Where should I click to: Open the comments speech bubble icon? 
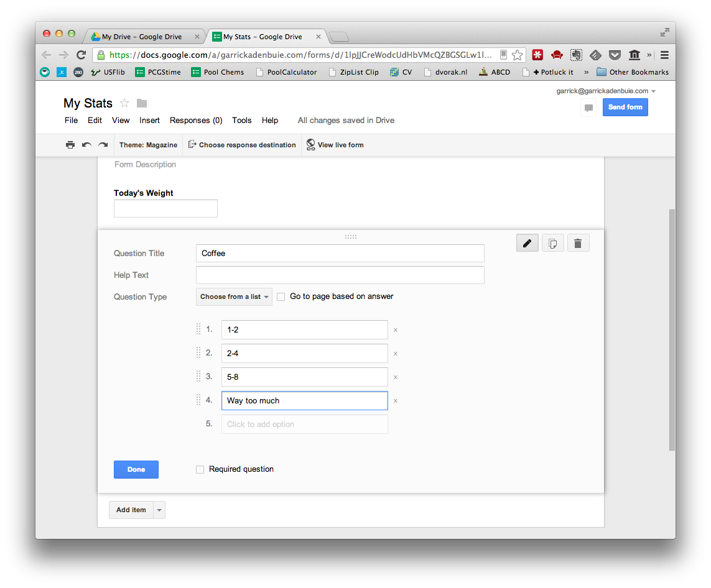pyautogui.click(x=588, y=108)
